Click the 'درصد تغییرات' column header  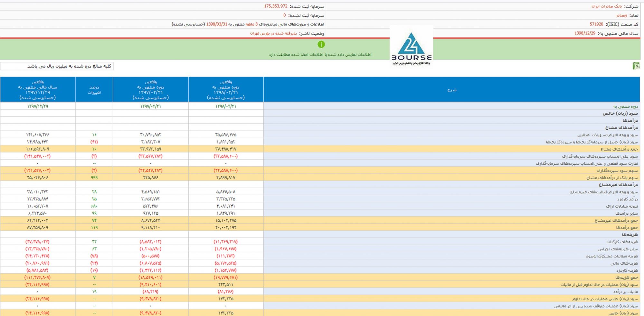[x=94, y=90]
